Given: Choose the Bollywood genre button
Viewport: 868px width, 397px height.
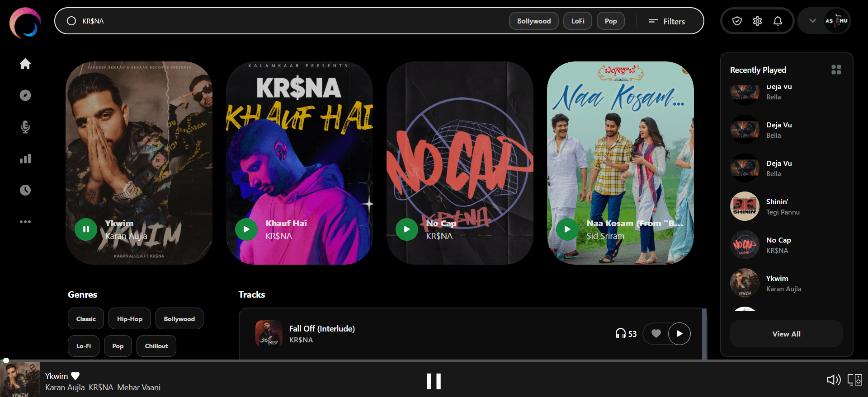Looking at the screenshot, I should click(179, 319).
